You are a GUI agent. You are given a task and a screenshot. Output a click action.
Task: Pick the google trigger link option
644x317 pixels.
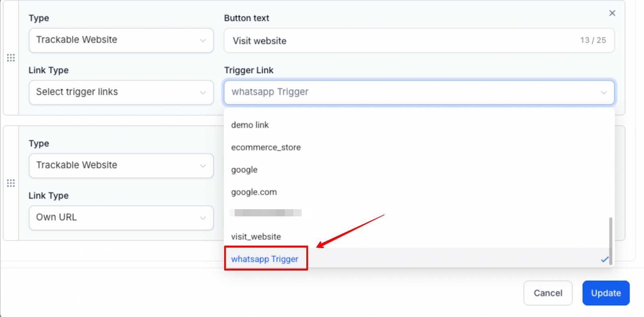(x=244, y=170)
